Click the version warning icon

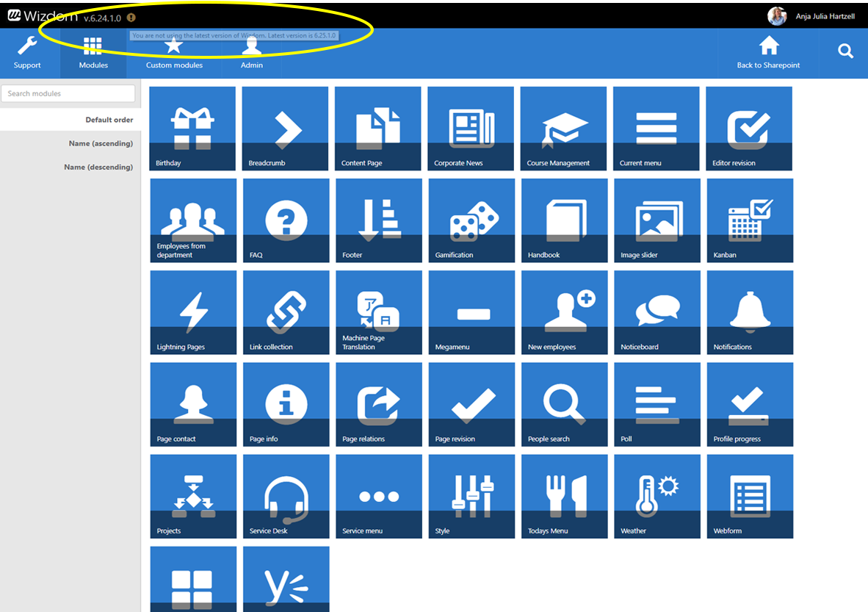pos(131,18)
